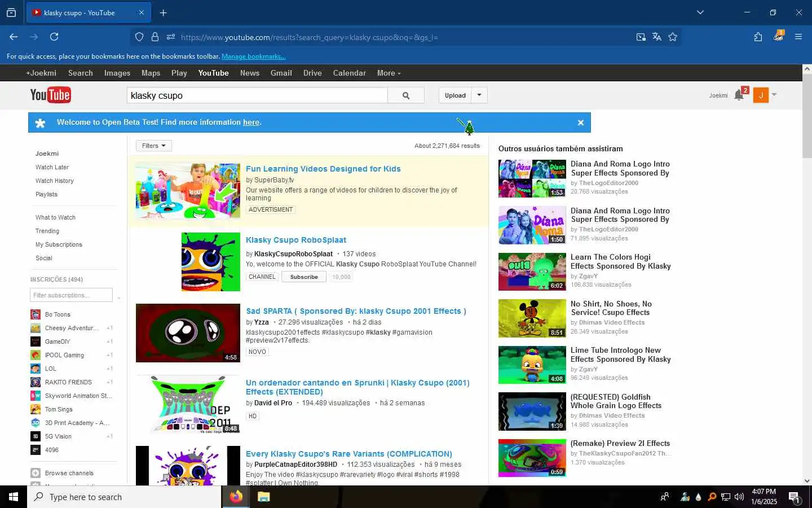Open the Upload dropdown arrow

479,95
